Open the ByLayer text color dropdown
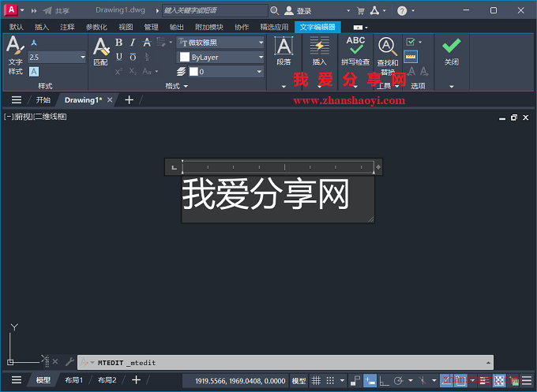The width and height of the screenshot is (537, 392). (220, 58)
